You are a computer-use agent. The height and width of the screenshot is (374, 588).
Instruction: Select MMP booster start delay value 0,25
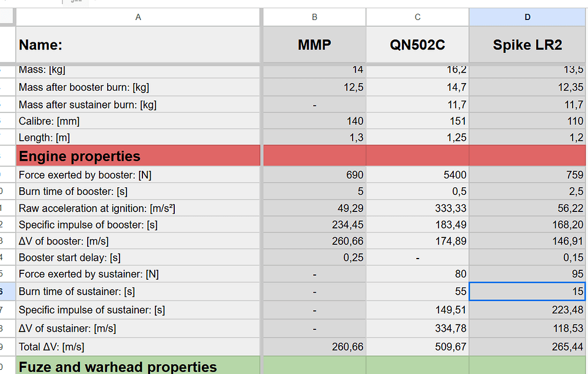coord(314,257)
